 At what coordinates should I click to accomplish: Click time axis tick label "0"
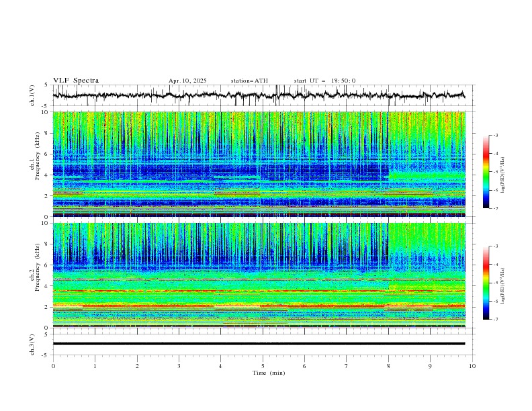click(53, 366)
